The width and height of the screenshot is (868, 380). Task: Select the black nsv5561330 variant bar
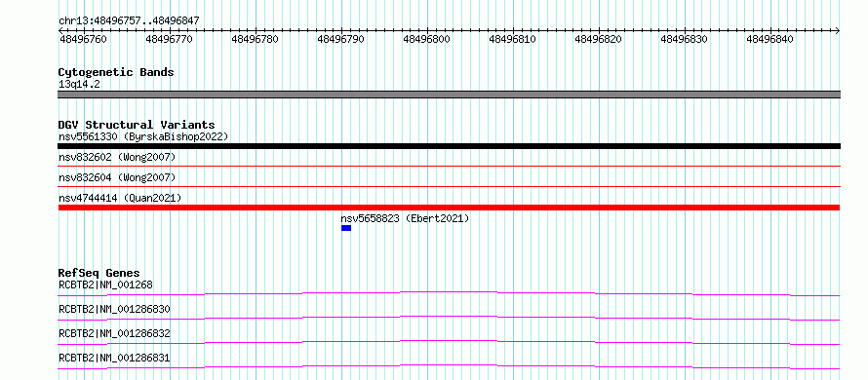449,146
